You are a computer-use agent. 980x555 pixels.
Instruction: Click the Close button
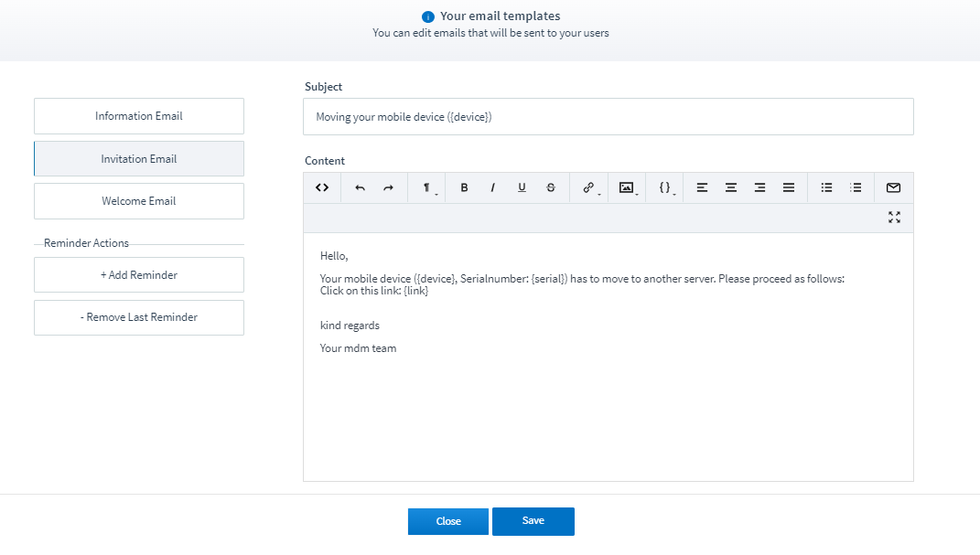click(x=448, y=521)
